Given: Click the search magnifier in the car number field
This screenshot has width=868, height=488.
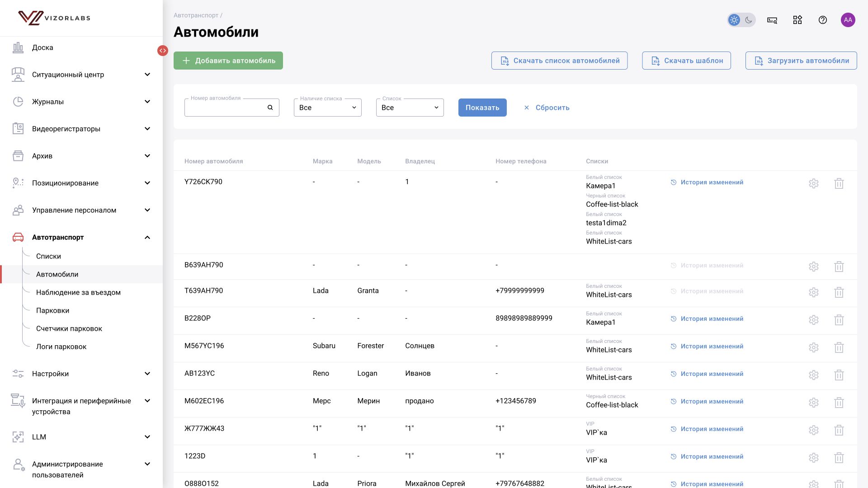Looking at the screenshot, I should click(270, 108).
